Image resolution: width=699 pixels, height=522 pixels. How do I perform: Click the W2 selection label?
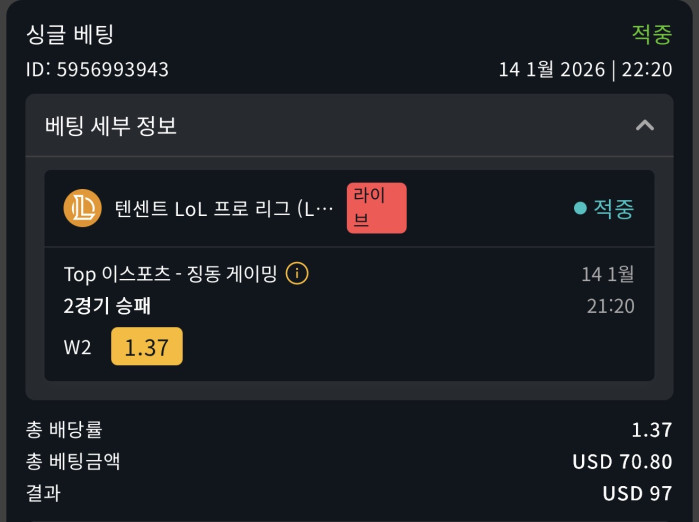tap(78, 347)
